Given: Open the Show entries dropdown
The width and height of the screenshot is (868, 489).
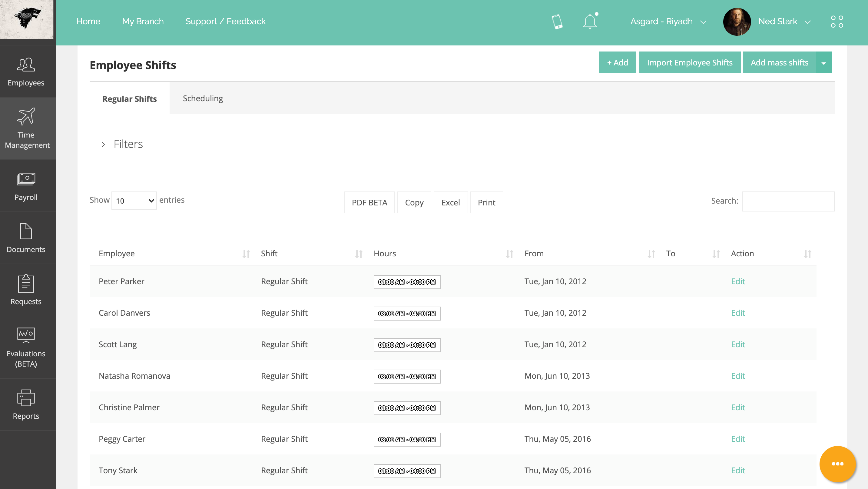Looking at the screenshot, I should click(x=134, y=200).
